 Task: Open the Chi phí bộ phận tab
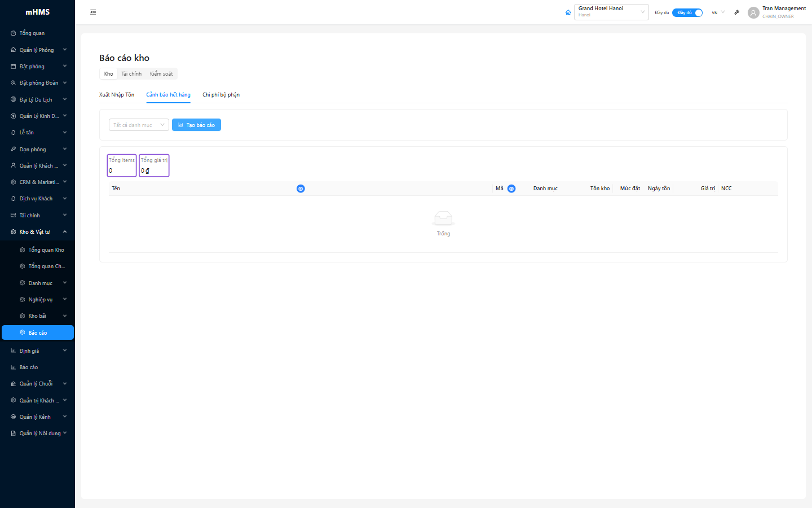point(221,95)
